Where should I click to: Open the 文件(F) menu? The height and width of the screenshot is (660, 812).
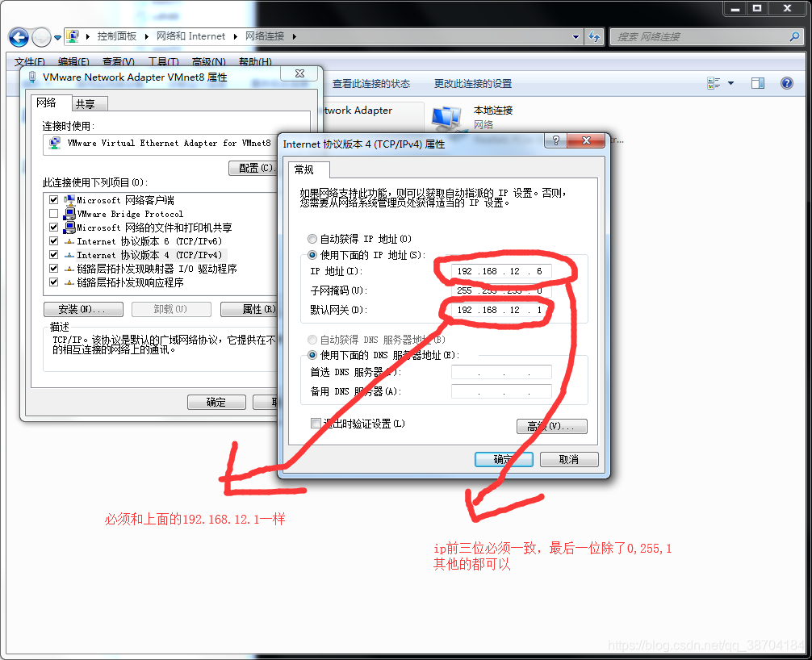(x=30, y=61)
